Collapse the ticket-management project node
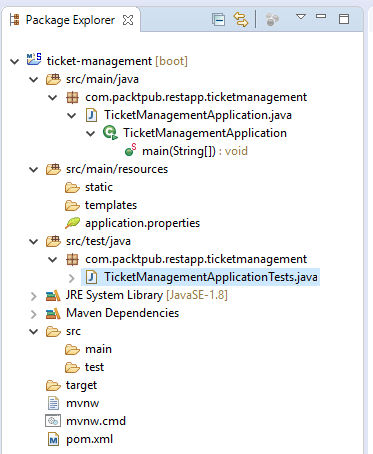Screen dimensions: 373x454 [15, 62]
